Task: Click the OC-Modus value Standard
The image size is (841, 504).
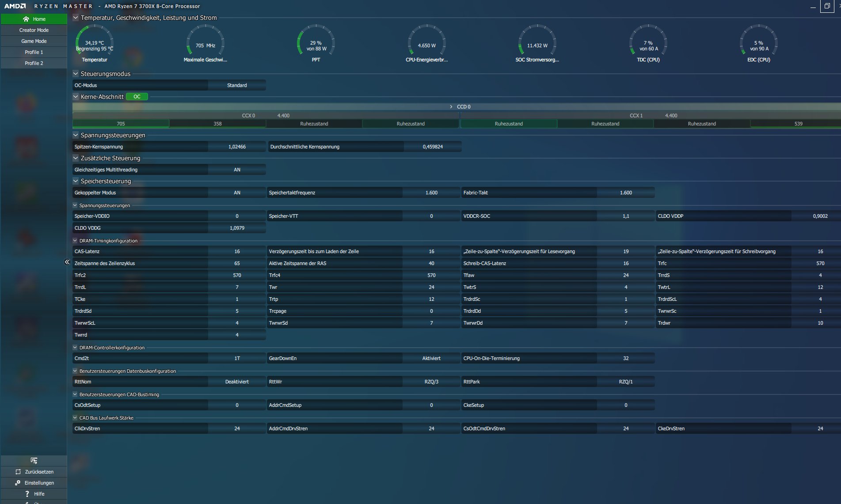Action: (237, 85)
